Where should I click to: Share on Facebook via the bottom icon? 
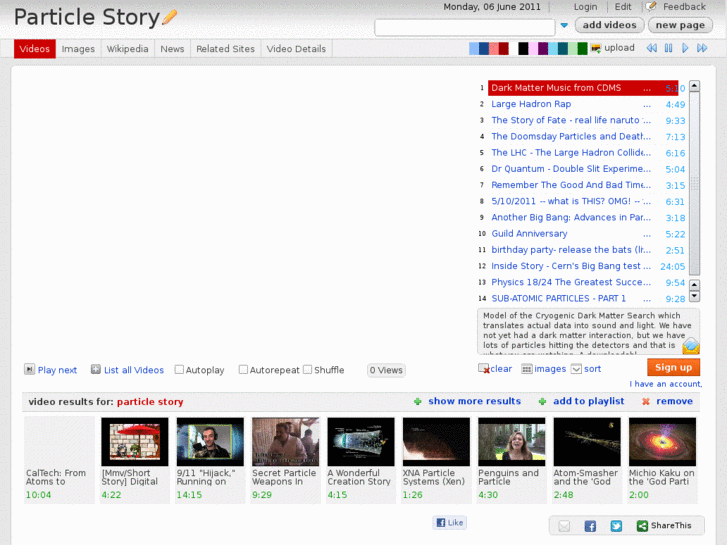(x=590, y=526)
